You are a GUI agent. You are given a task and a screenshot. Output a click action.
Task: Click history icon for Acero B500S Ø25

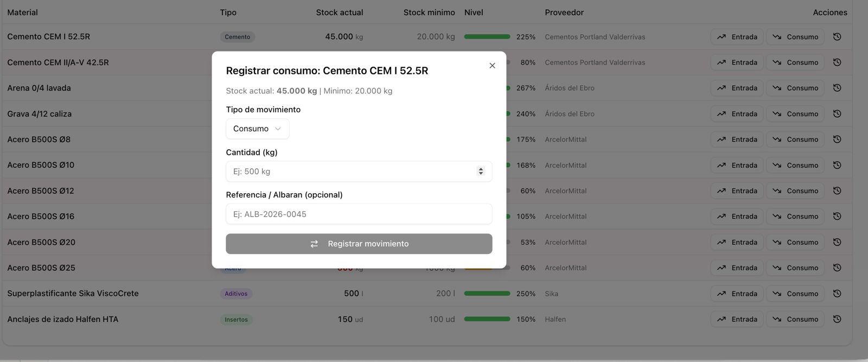837,268
